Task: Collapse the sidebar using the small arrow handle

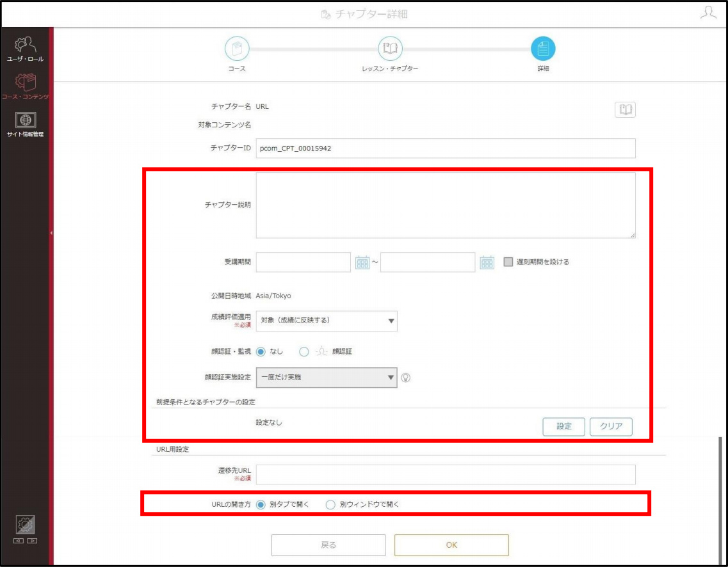Action: tap(51, 233)
